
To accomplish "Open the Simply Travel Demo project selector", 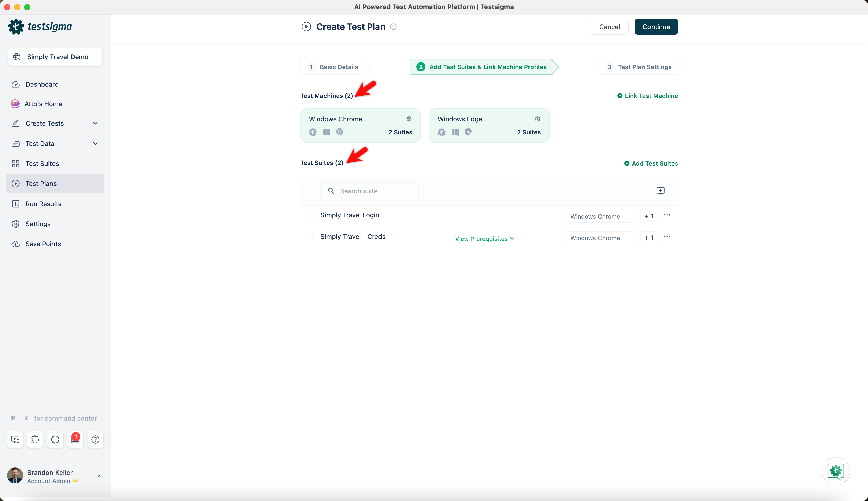I will [x=55, y=57].
